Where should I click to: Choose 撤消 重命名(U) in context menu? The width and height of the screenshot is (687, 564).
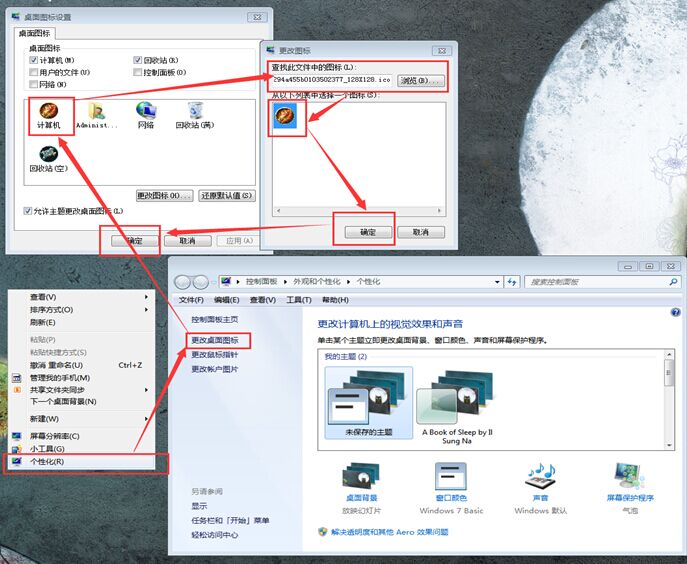pos(81,365)
